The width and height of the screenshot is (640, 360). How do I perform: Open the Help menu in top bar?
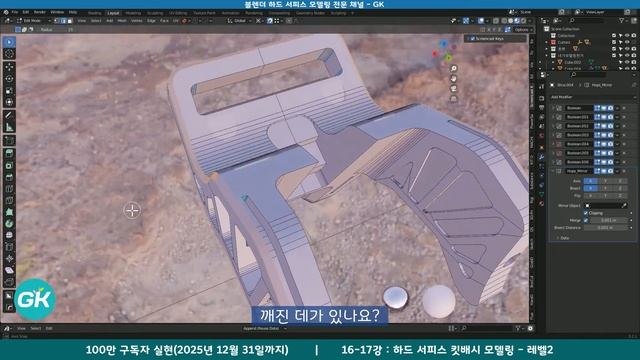pyautogui.click(x=73, y=12)
